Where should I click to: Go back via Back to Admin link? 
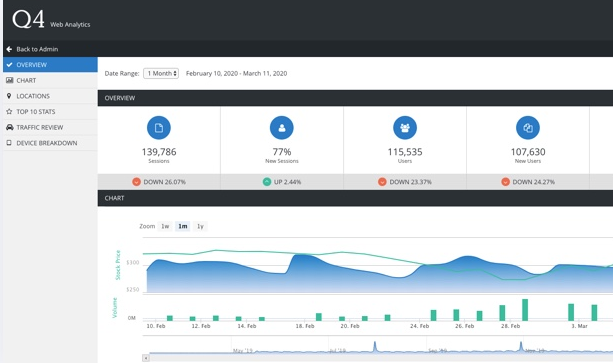tap(37, 49)
